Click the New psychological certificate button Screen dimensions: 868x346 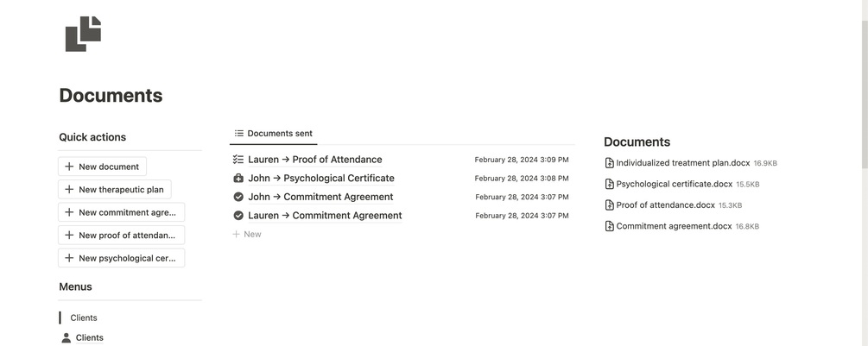(x=121, y=258)
